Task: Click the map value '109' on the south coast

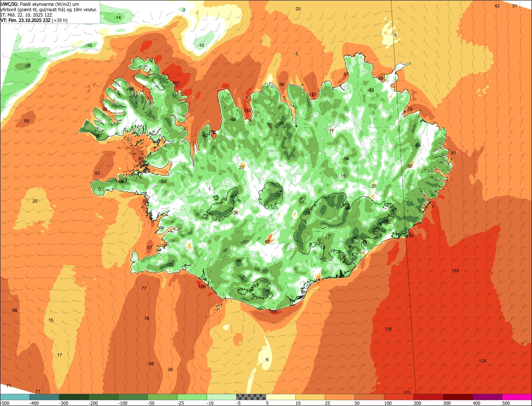Action: tap(273, 311)
